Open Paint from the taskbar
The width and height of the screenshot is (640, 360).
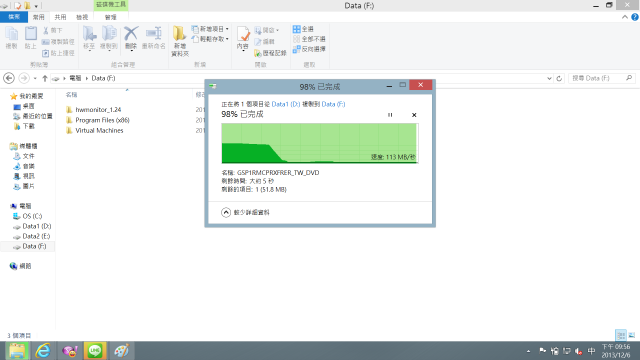[121, 351]
